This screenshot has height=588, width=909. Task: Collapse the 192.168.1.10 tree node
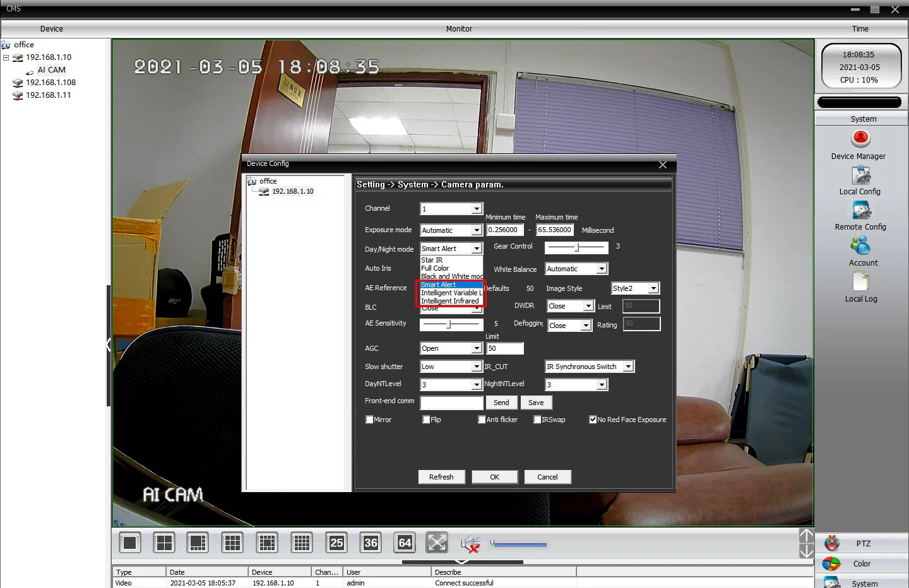pyautogui.click(x=6, y=57)
